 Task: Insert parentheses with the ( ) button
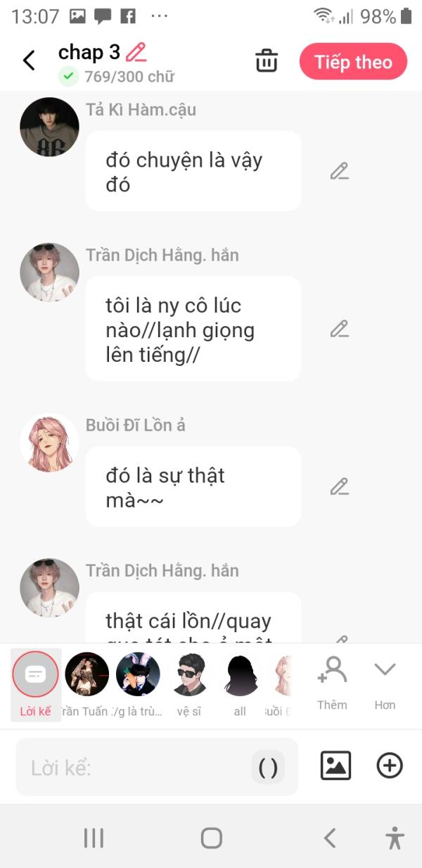point(268,767)
